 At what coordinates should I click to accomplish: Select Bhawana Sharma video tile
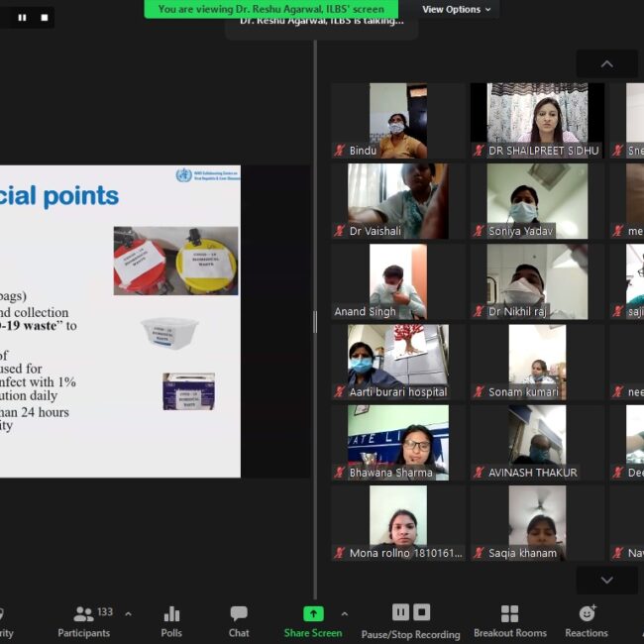397,443
